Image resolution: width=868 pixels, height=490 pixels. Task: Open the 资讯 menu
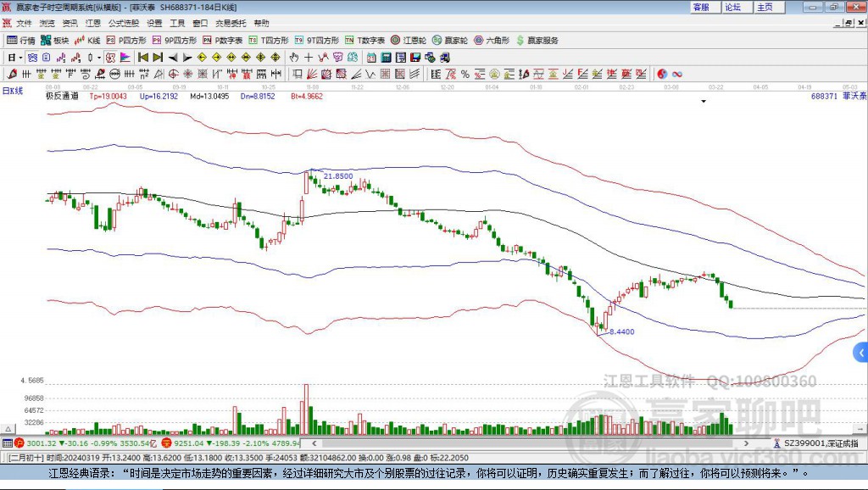pos(70,23)
